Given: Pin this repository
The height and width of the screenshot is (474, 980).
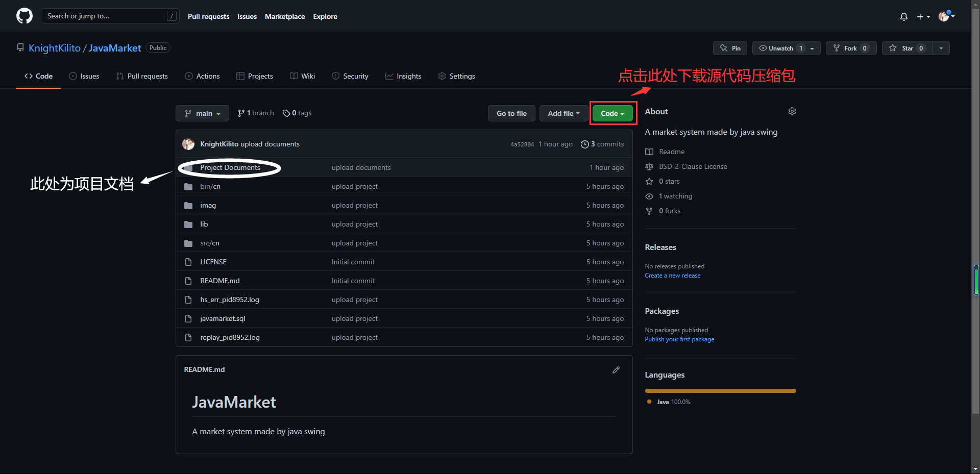Looking at the screenshot, I should (x=730, y=48).
